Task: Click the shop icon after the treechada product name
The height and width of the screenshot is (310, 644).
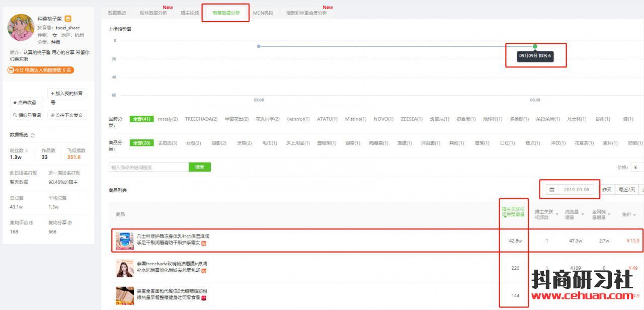Action: pos(204,271)
